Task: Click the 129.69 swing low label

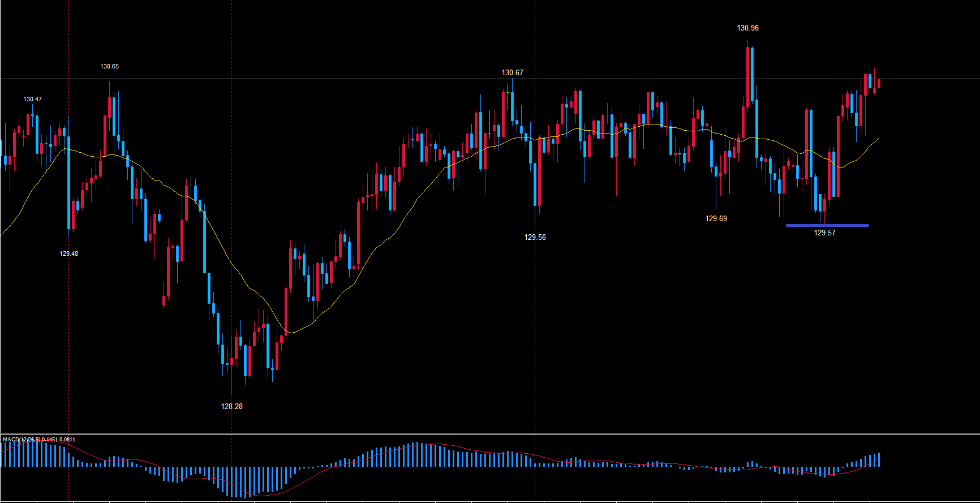Action: pos(716,218)
